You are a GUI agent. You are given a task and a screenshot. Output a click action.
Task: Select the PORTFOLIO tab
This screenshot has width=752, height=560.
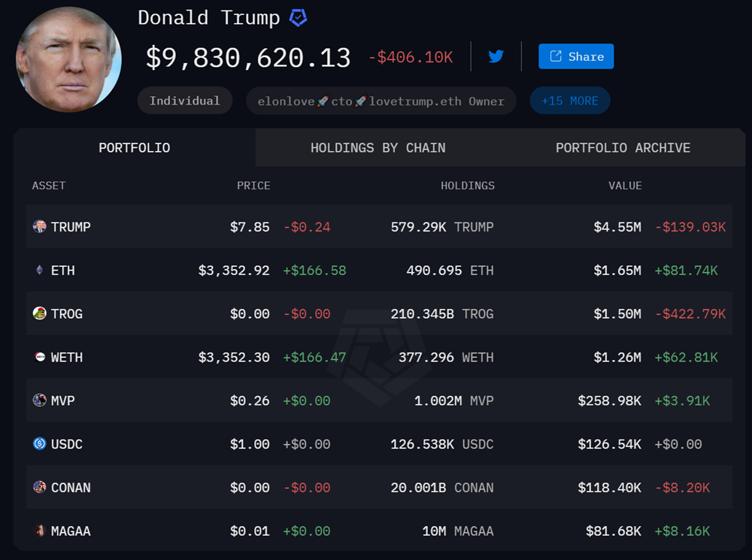click(x=135, y=147)
